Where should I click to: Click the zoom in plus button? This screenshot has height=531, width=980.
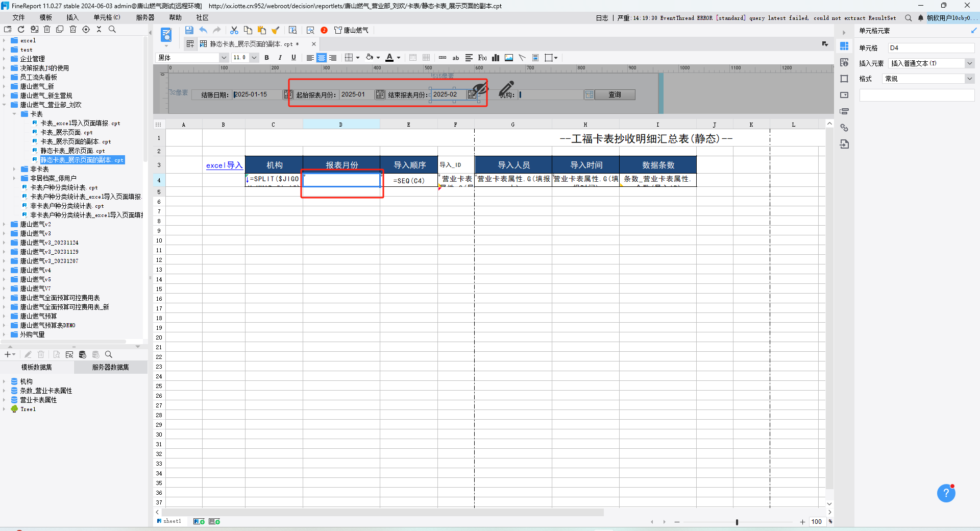click(802, 522)
